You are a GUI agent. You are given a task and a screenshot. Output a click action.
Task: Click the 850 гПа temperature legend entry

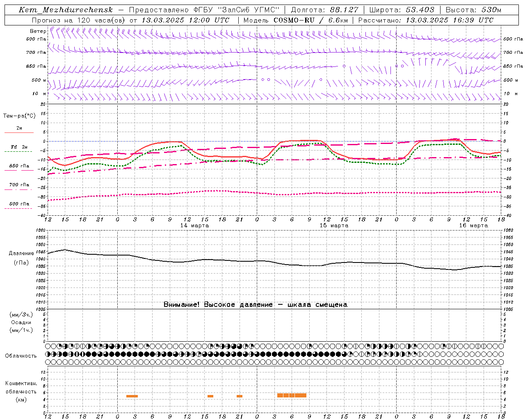click(19, 166)
